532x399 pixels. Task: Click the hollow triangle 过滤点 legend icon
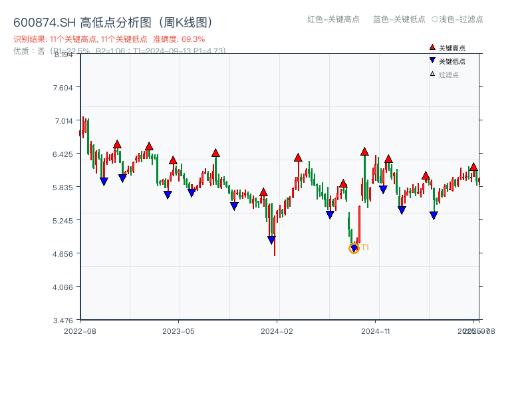(432, 74)
